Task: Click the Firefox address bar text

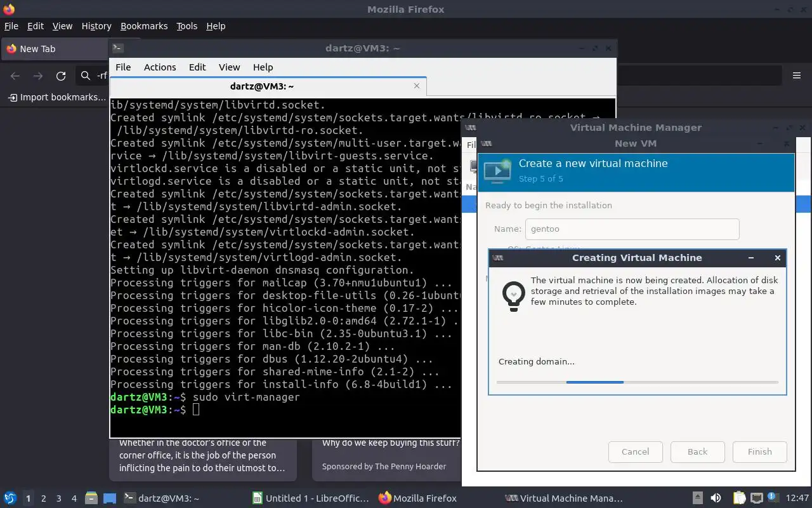Action: point(102,76)
